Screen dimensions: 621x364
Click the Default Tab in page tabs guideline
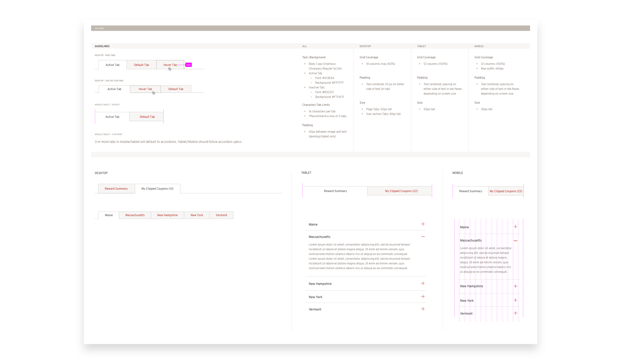click(141, 65)
